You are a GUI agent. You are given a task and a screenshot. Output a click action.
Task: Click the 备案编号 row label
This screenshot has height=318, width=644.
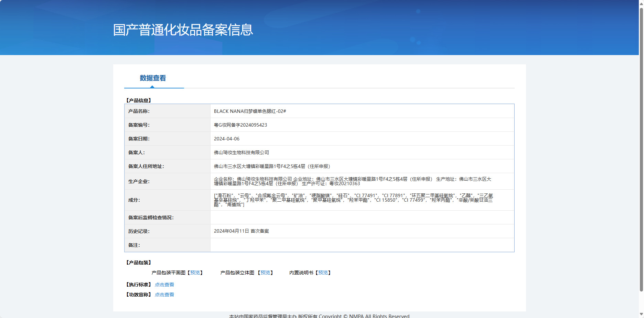139,125
